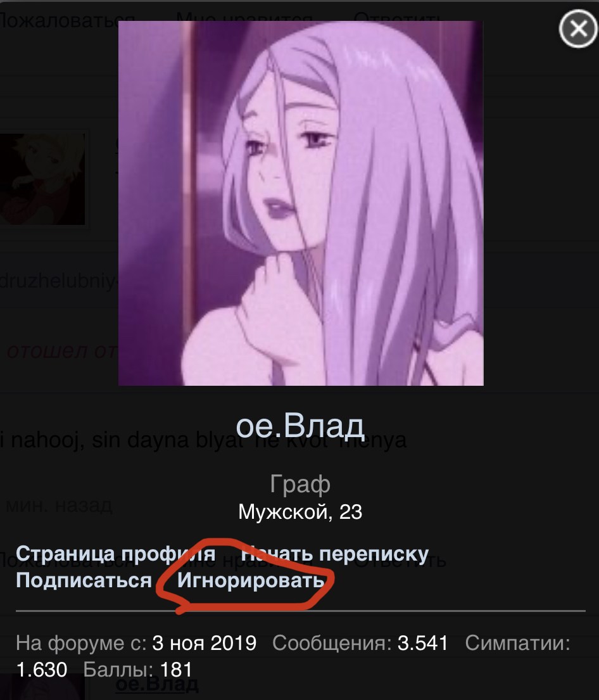Click the join date 3 ноя 2019
The width and height of the screenshot is (599, 700).
pos(205,644)
